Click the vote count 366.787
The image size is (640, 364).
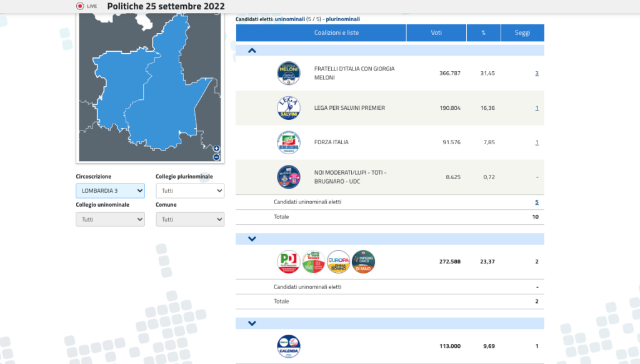click(x=450, y=74)
